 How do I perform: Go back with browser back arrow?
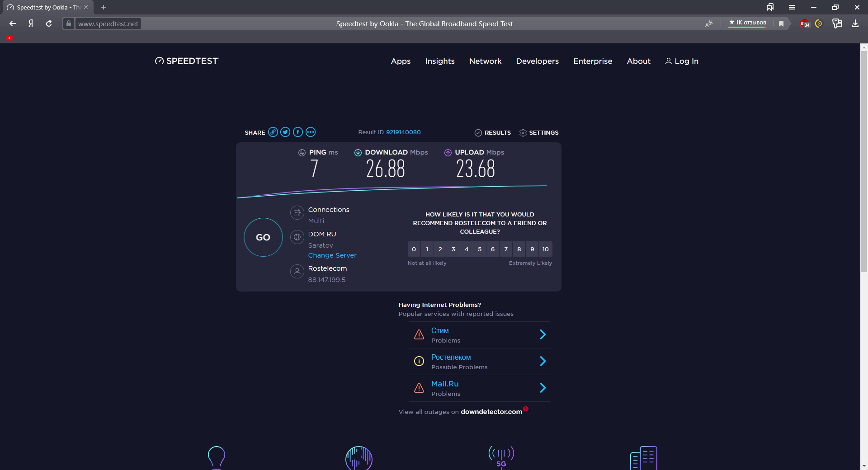(x=13, y=23)
